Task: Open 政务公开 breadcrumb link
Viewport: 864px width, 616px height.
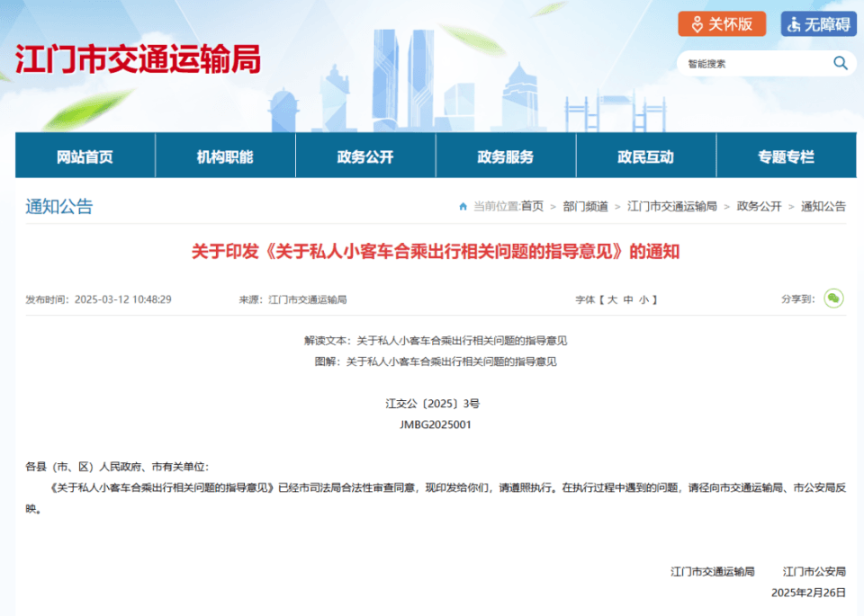Action: [760, 207]
